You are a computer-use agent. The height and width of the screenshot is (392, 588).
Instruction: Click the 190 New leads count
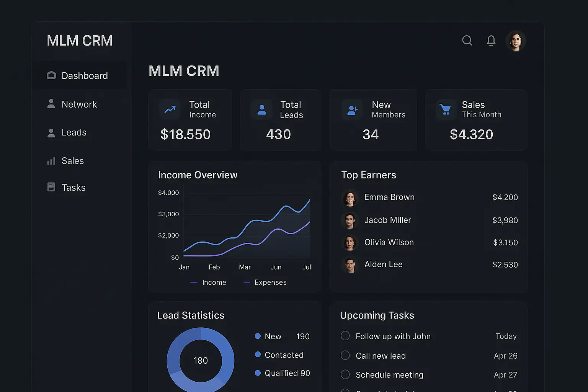coord(303,336)
